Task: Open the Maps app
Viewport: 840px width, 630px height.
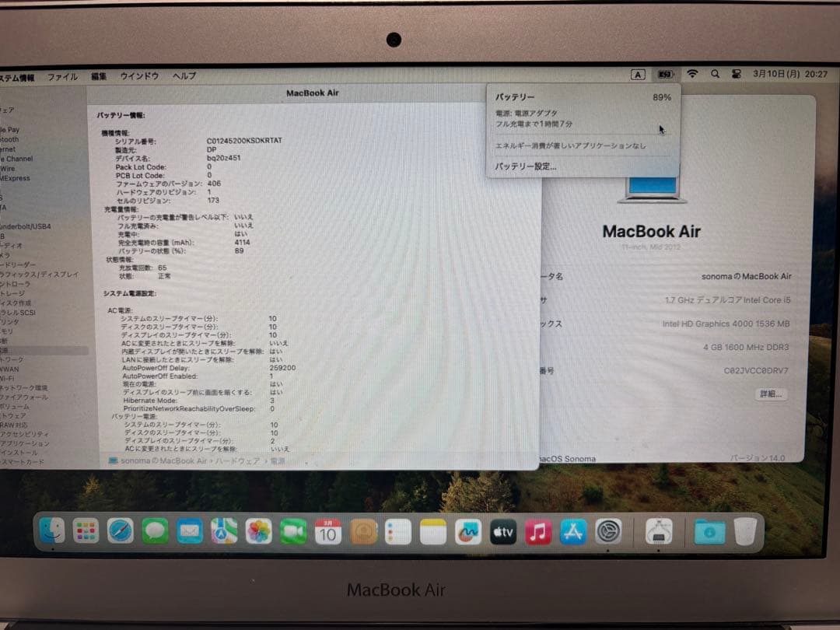Action: (223, 532)
